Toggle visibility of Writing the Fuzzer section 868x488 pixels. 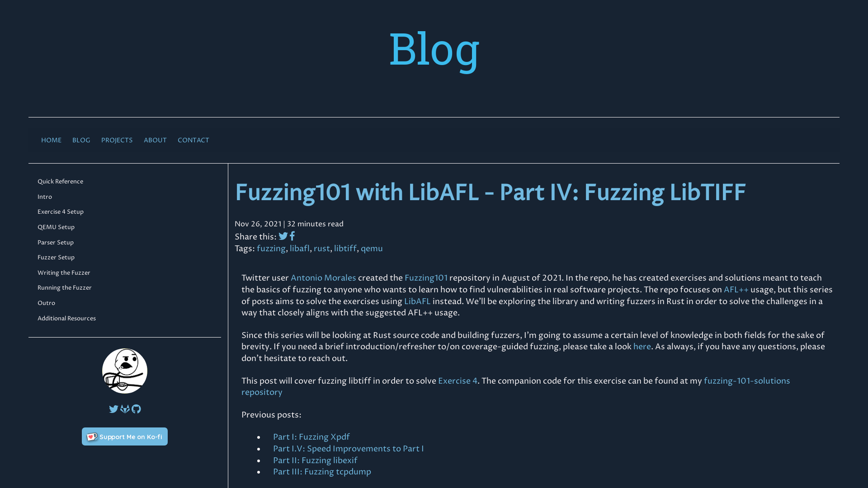[64, 272]
